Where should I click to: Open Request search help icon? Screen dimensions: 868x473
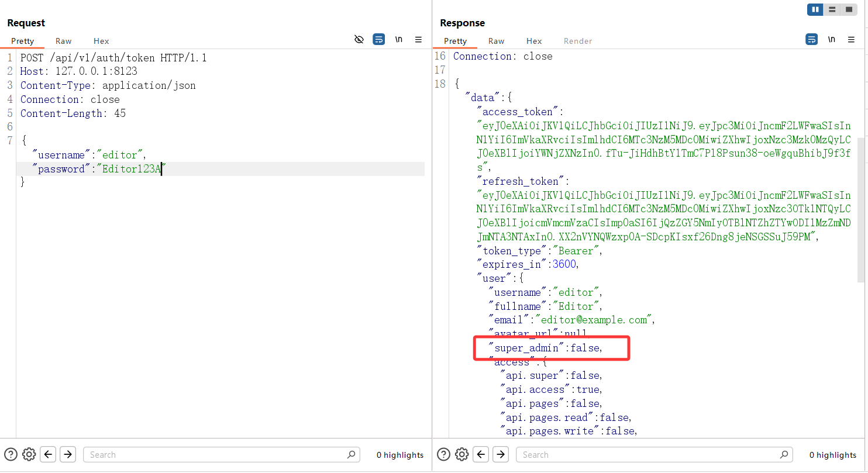coord(11,454)
